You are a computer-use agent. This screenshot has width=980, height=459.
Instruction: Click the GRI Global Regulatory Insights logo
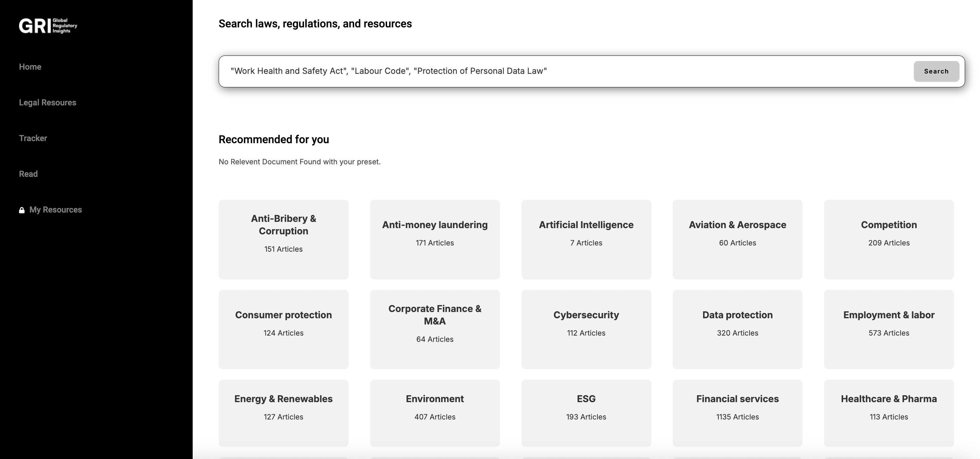48,26
